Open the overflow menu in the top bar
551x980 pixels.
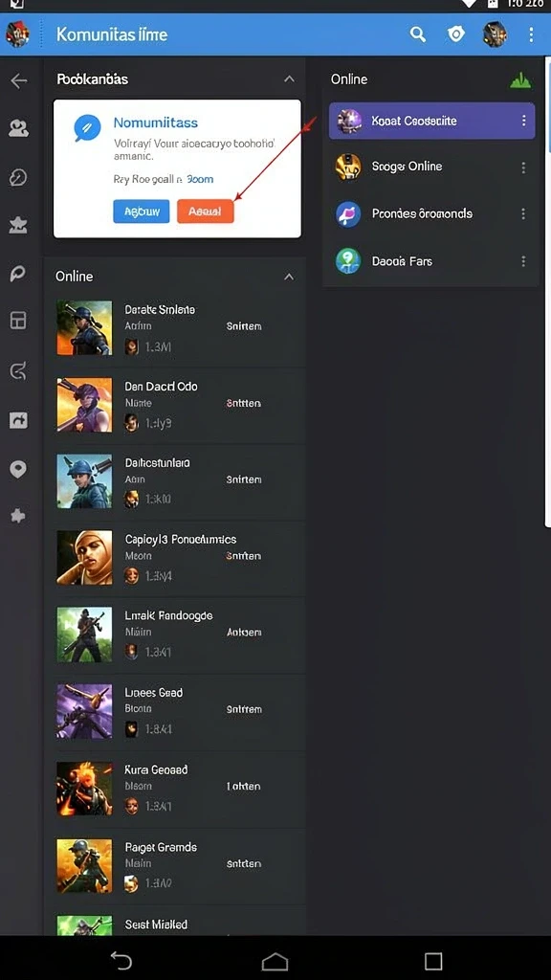[531, 34]
